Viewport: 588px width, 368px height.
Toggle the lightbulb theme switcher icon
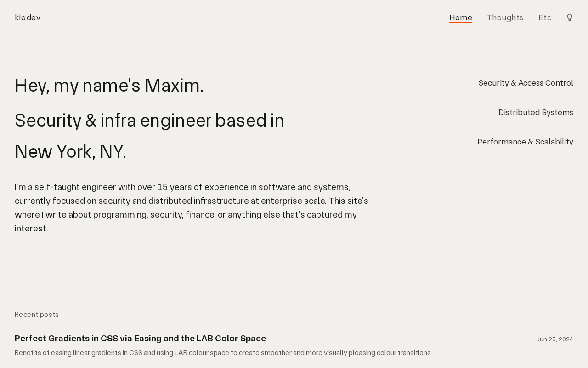click(570, 17)
